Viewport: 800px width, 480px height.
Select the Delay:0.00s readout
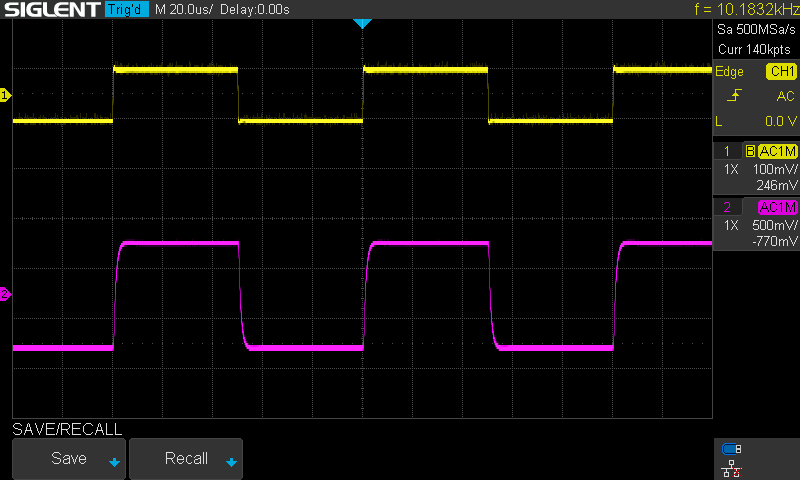click(255, 9)
